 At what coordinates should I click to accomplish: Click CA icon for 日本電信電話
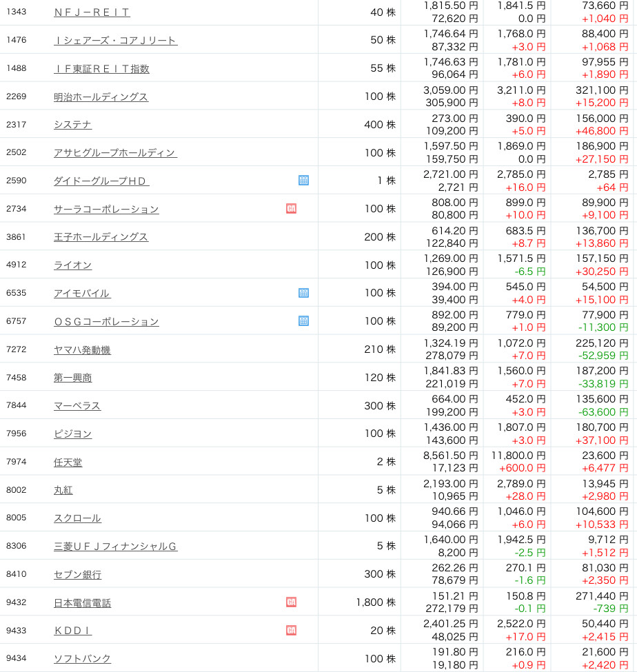click(291, 602)
